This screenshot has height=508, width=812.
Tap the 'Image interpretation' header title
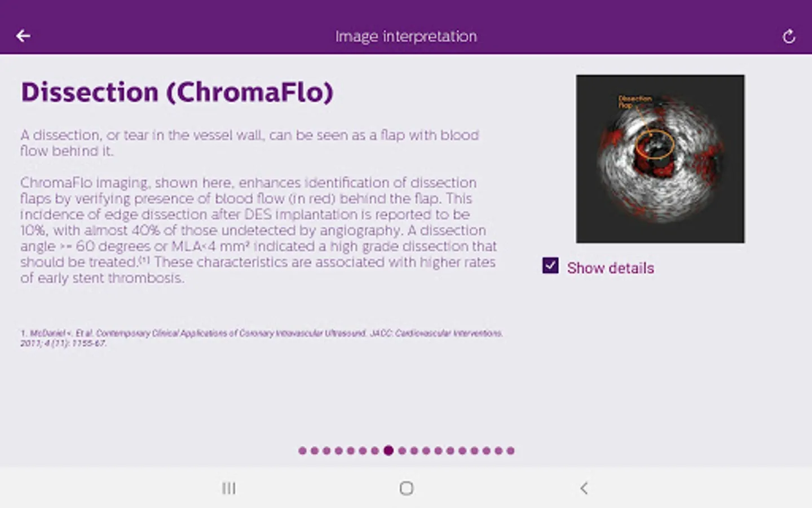406,37
